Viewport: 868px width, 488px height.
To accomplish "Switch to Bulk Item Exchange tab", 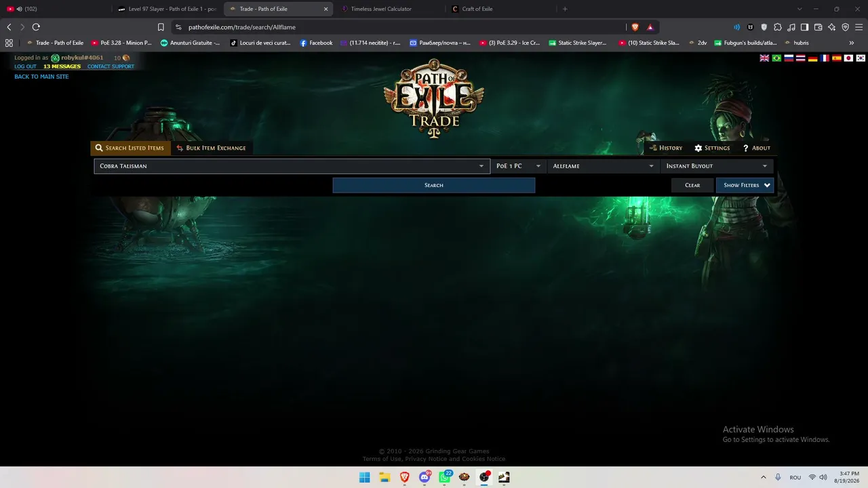I will (x=211, y=148).
